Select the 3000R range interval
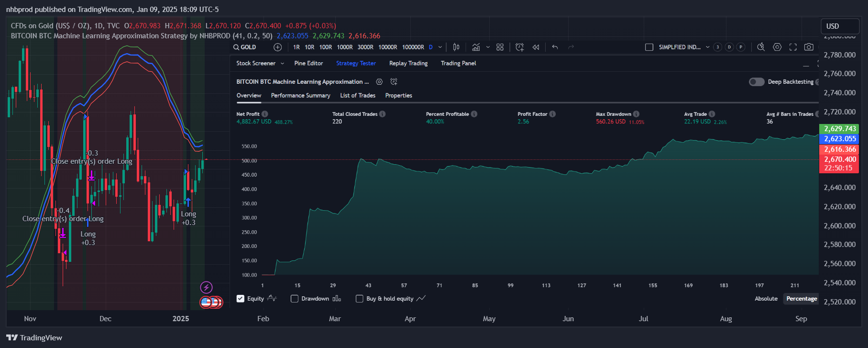868x348 pixels. pyautogui.click(x=365, y=47)
